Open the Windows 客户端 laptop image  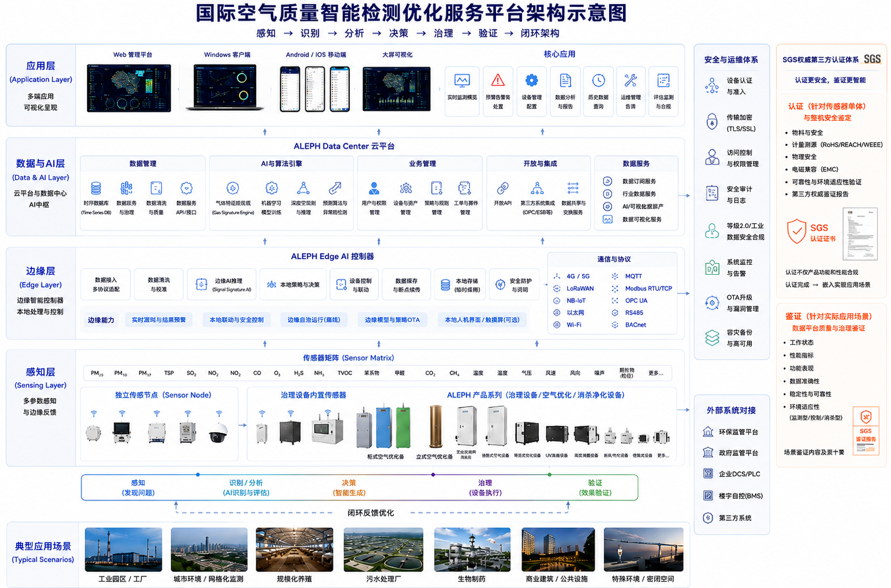point(225,87)
